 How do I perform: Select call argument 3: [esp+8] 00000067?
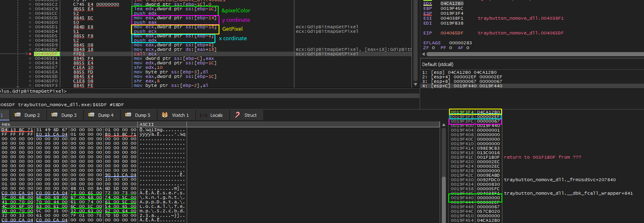(x=462, y=81)
